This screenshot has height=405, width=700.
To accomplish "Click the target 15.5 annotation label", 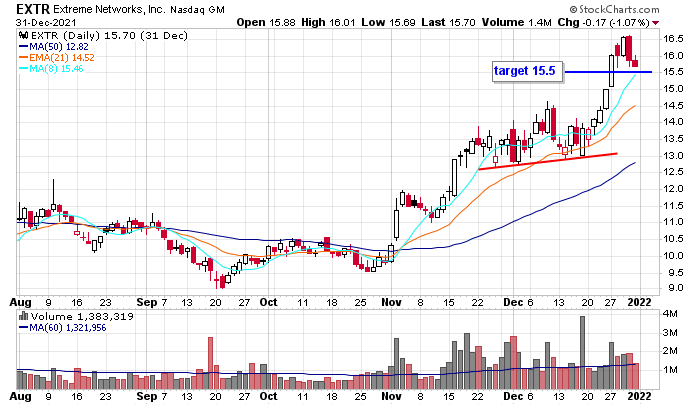I will click(x=527, y=71).
